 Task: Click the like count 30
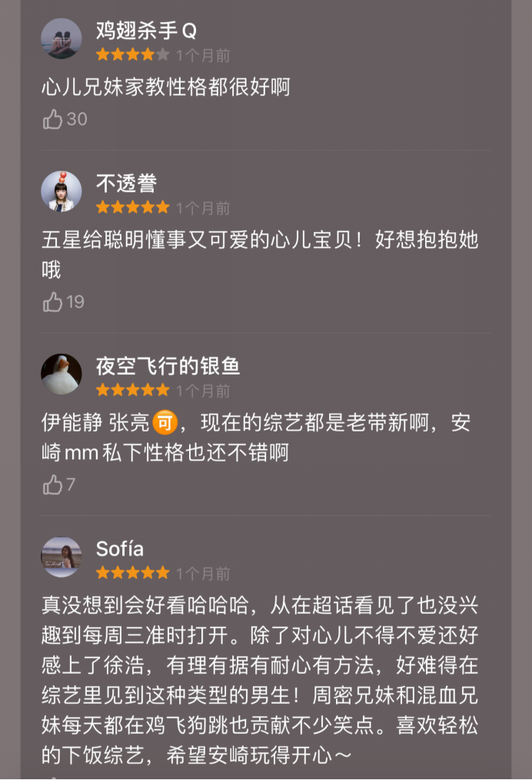77,119
